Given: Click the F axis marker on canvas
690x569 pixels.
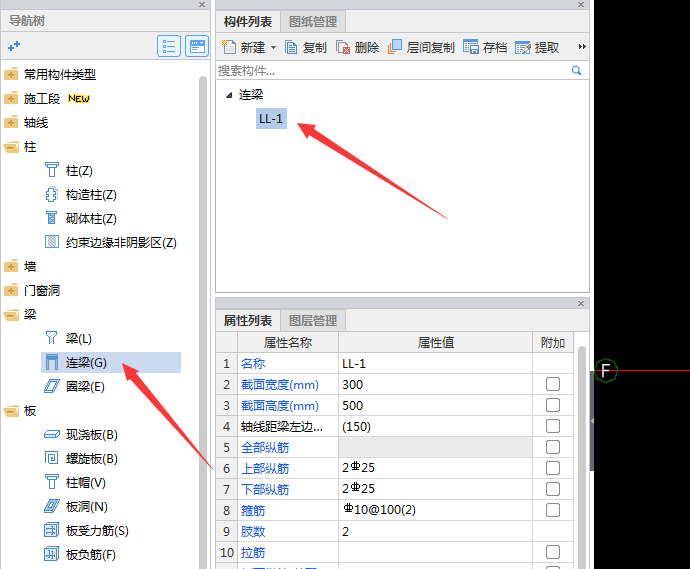Looking at the screenshot, I should pyautogui.click(x=606, y=371).
